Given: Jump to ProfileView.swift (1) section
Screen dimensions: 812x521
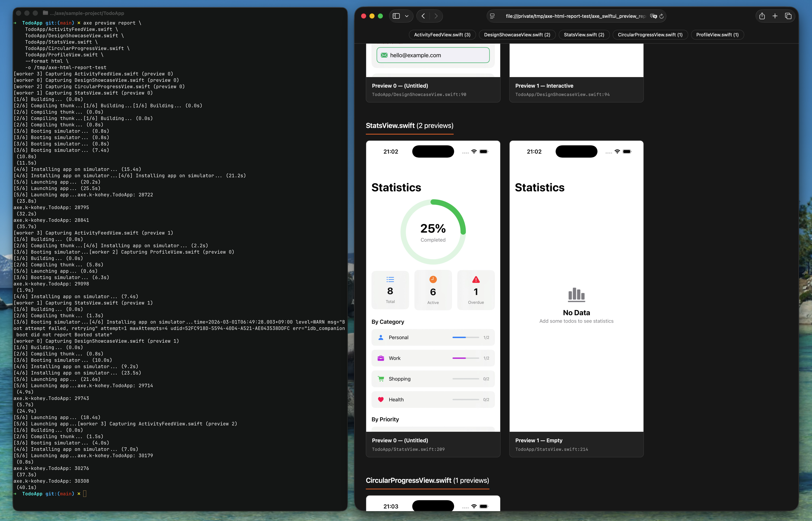Looking at the screenshot, I should point(717,35).
